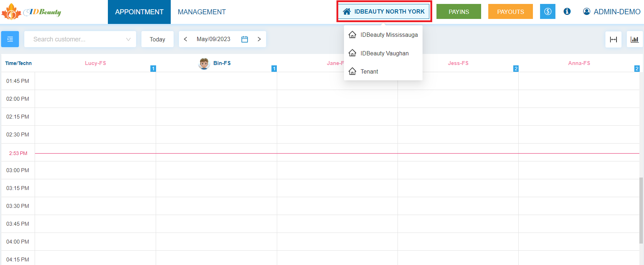
Task: Select the Anna-FS technician header
Action: [579, 63]
